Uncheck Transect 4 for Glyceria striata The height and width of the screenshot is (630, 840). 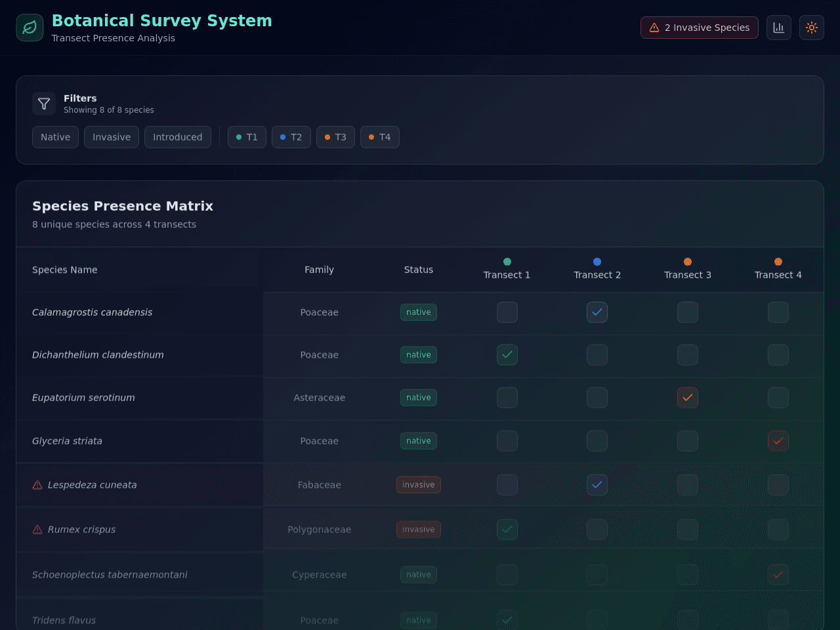[778, 441]
